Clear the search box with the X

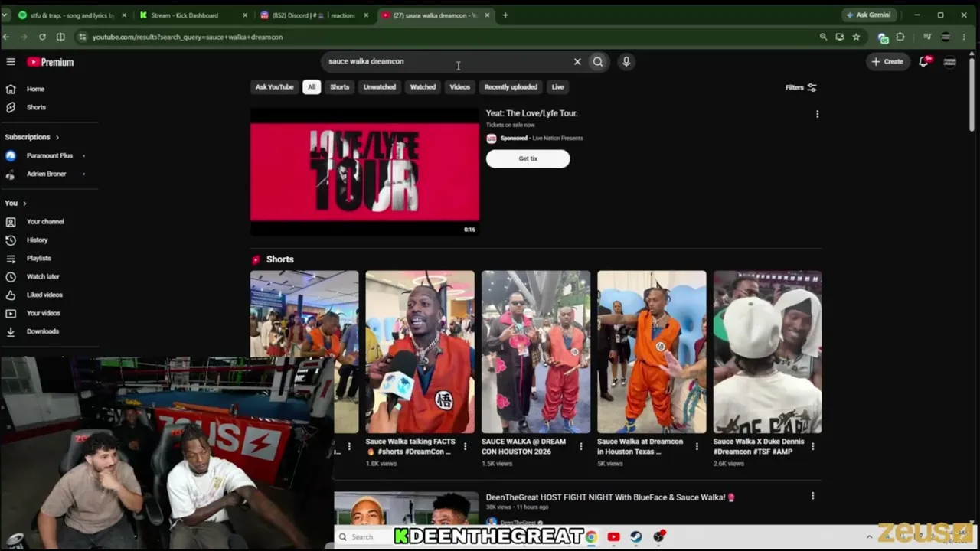(577, 62)
